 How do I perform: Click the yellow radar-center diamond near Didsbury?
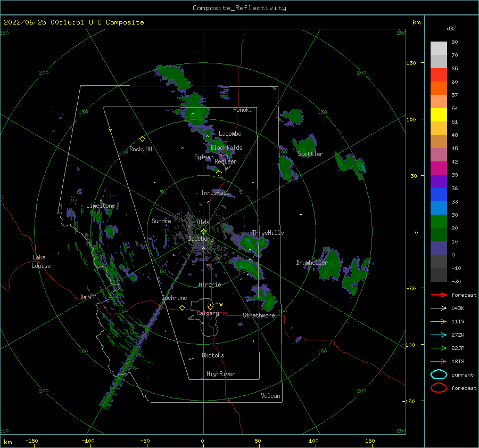(x=203, y=232)
